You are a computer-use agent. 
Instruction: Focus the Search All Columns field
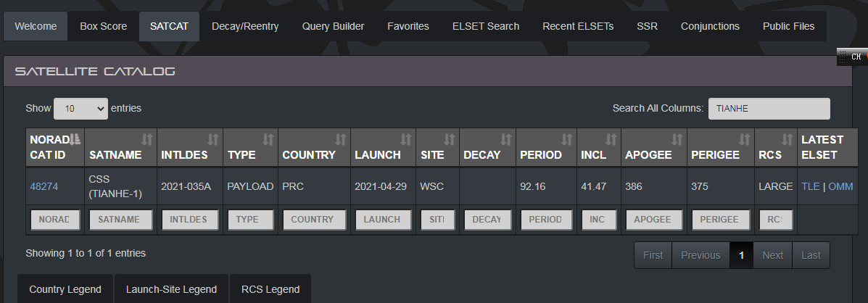pyautogui.click(x=769, y=109)
